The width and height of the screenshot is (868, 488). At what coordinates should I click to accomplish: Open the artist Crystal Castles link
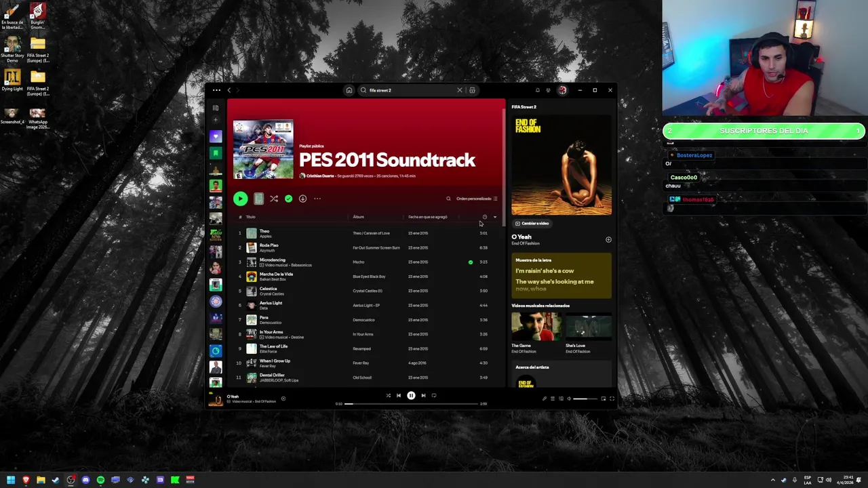[272, 293]
